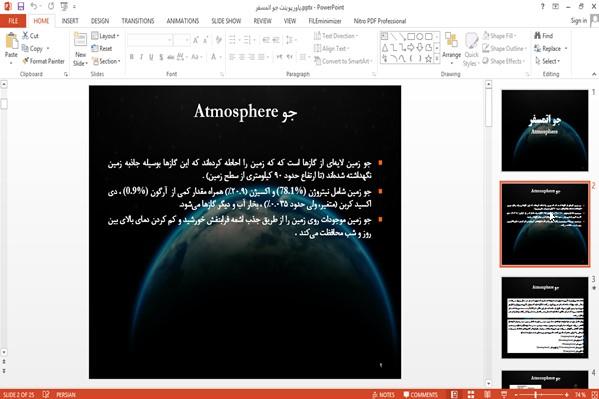
Task: Click the Undo arrow icon
Action: tap(34, 6)
